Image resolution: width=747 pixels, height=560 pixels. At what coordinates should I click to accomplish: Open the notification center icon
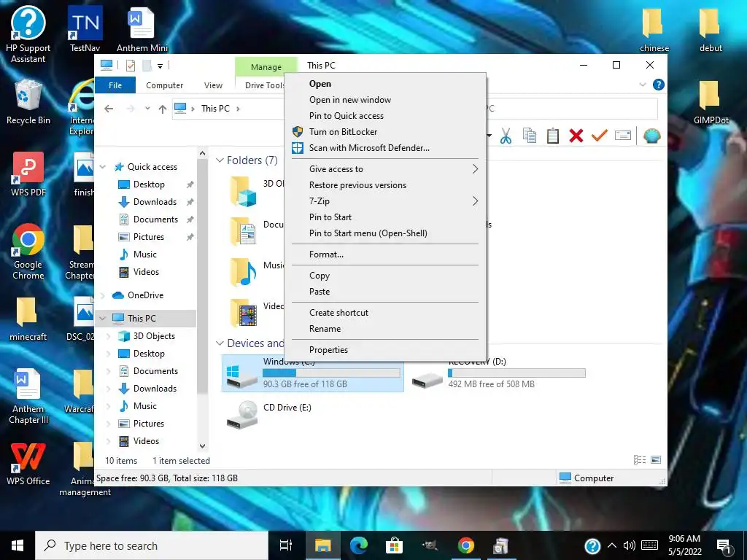tap(724, 545)
